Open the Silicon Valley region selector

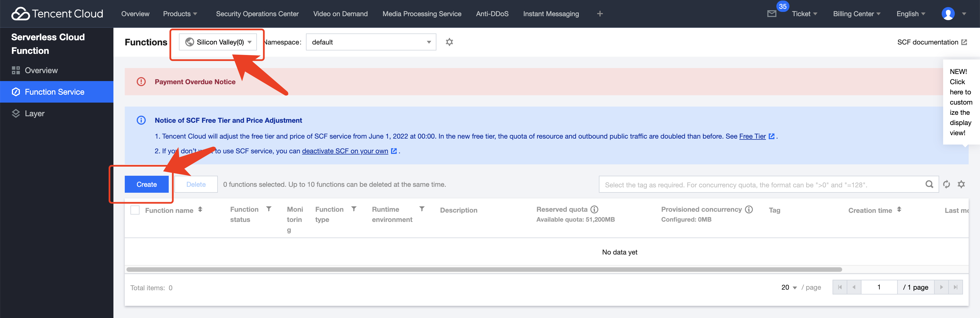click(x=218, y=42)
